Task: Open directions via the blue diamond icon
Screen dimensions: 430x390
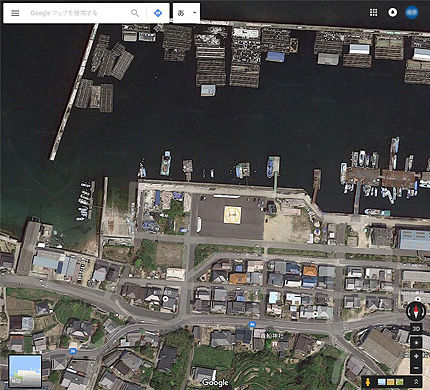Action: pos(158,13)
